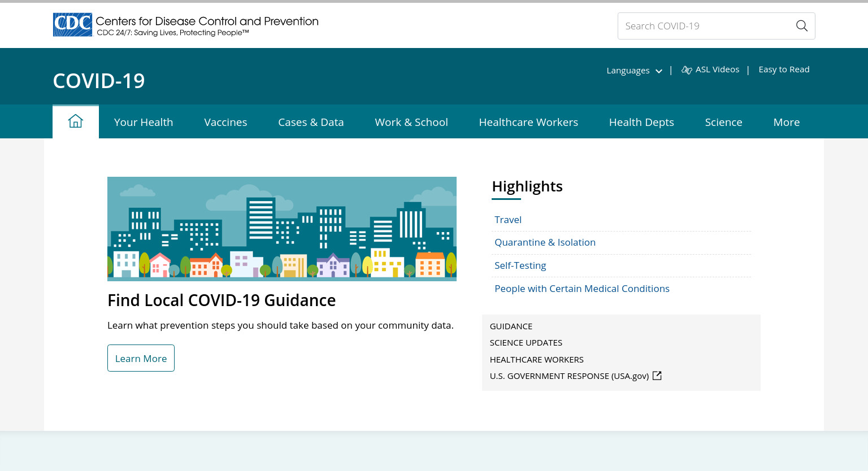Expand the Languages dropdown
Viewport: 868px width, 471px height.
point(634,71)
